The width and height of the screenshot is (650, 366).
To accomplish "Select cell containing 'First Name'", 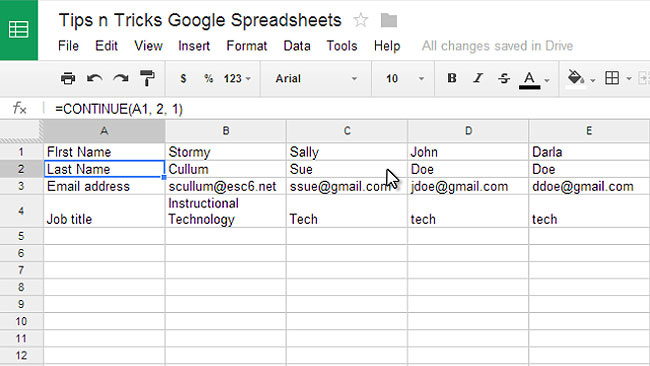I will (x=104, y=152).
